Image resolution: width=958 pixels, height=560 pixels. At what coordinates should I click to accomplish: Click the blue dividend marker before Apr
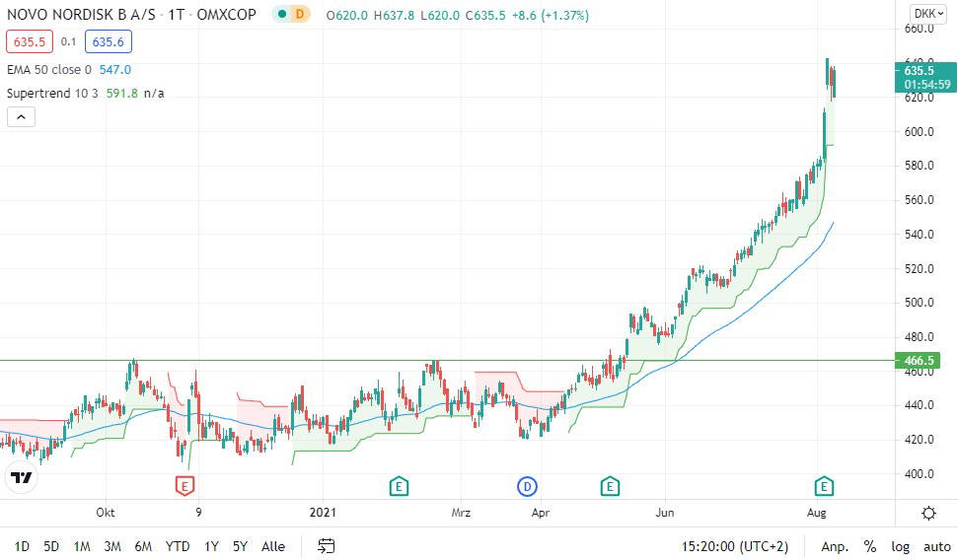[x=527, y=486]
